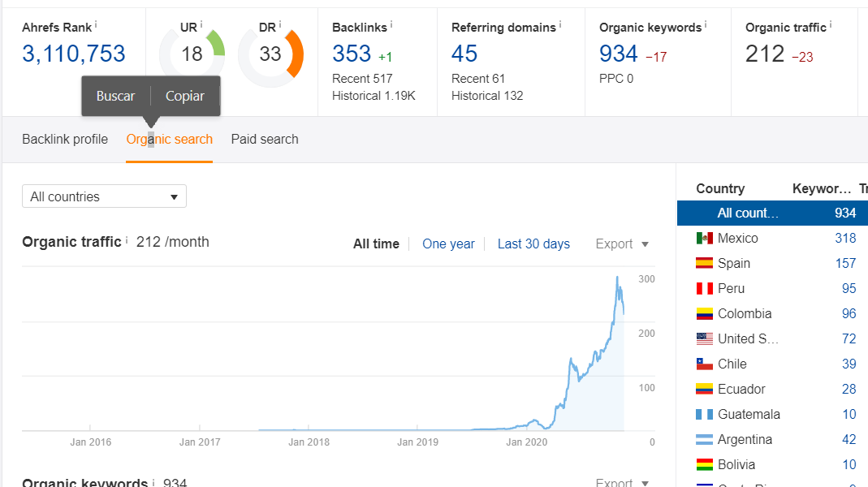868x487 pixels.
Task: Click United States keyword count 72
Action: pyautogui.click(x=849, y=338)
